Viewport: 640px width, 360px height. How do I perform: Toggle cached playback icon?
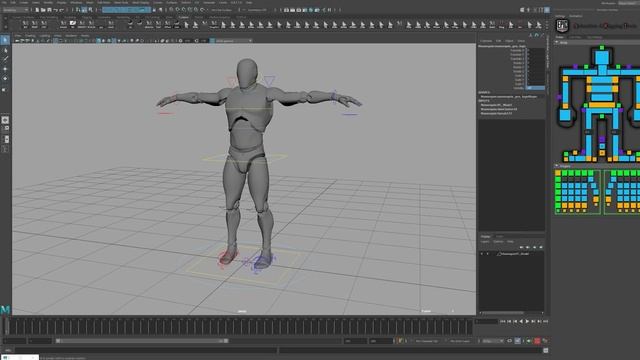tap(517, 340)
